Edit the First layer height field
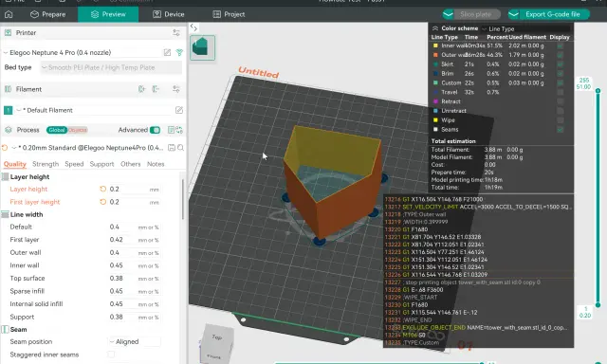 click(x=134, y=202)
